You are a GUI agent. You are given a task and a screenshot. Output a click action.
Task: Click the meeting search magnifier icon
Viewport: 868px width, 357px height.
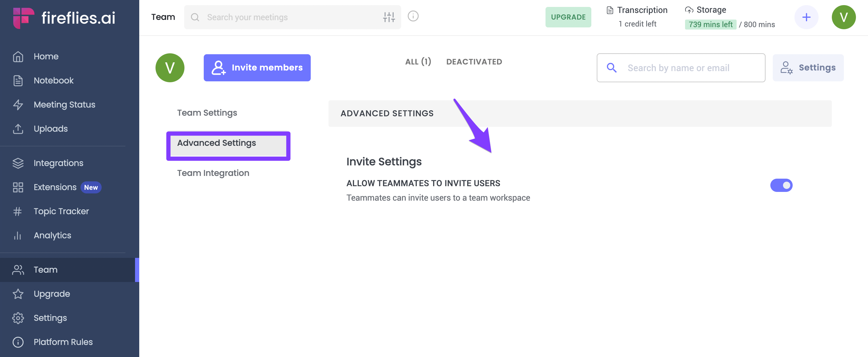(x=195, y=17)
